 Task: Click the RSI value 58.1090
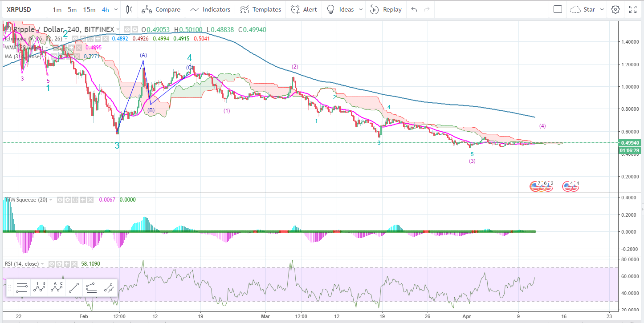(x=91, y=264)
